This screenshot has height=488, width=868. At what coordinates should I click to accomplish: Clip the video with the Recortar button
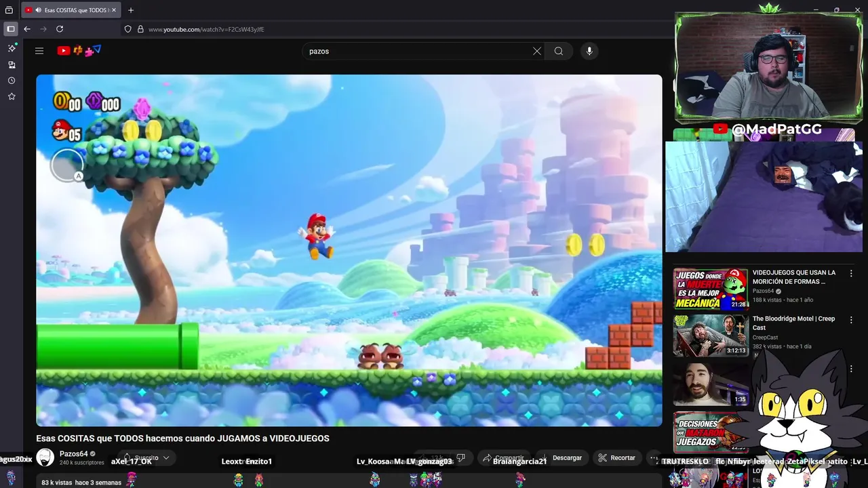click(616, 458)
